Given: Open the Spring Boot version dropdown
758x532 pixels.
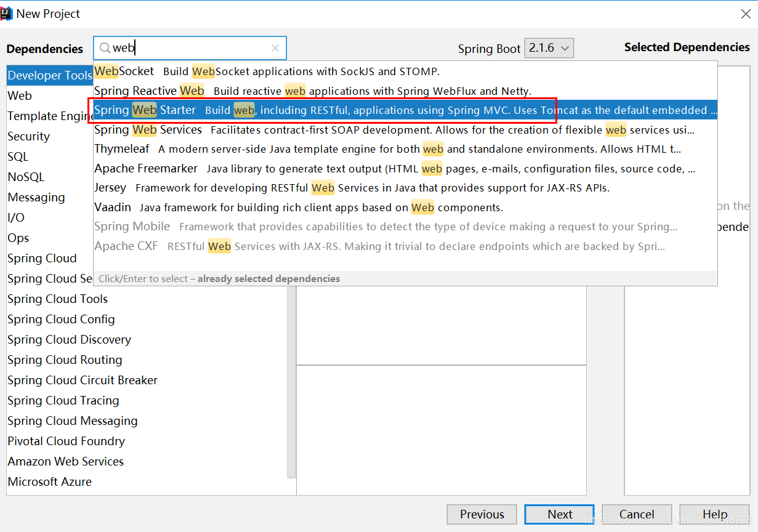Looking at the screenshot, I should click(x=549, y=48).
